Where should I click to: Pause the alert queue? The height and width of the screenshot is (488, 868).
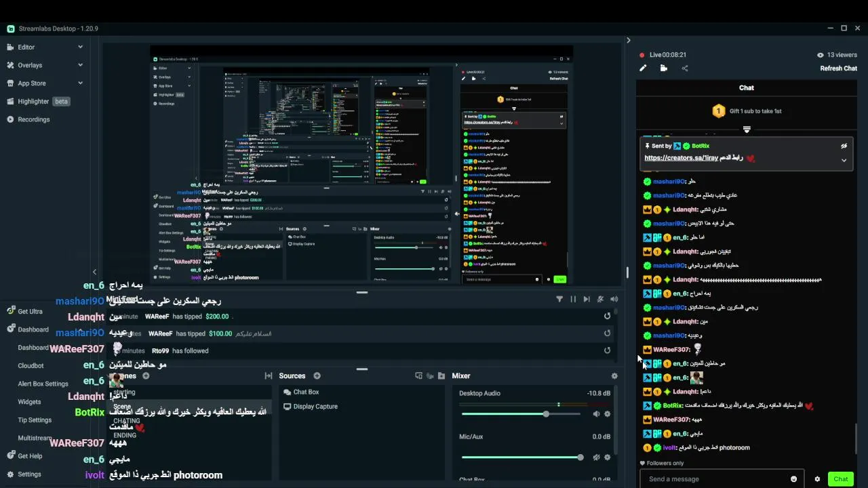[573, 299]
